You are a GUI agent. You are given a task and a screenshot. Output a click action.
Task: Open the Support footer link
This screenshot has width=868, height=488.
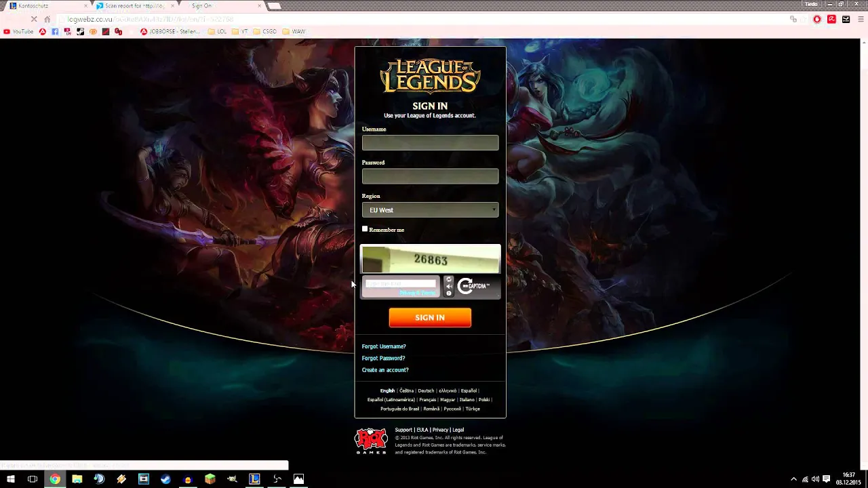coord(403,430)
